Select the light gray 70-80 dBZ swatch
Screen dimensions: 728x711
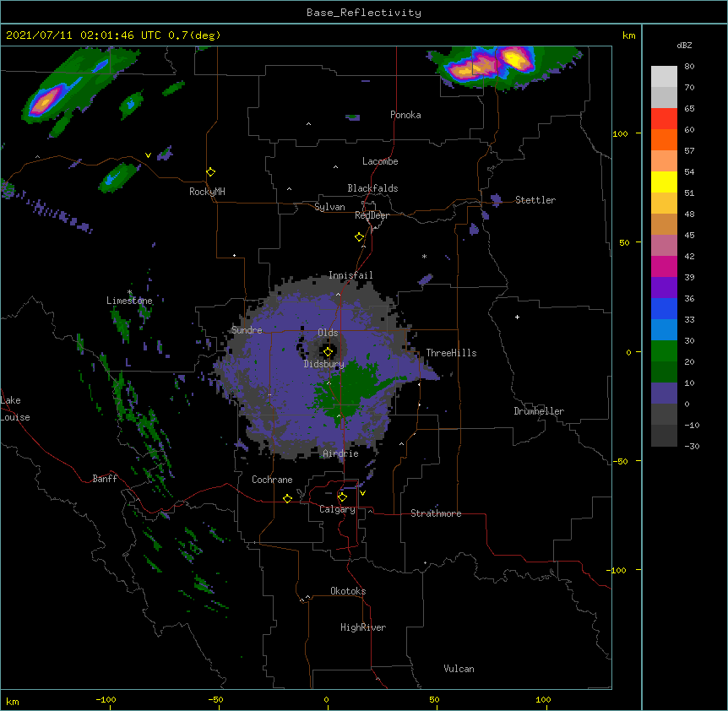coord(664,77)
